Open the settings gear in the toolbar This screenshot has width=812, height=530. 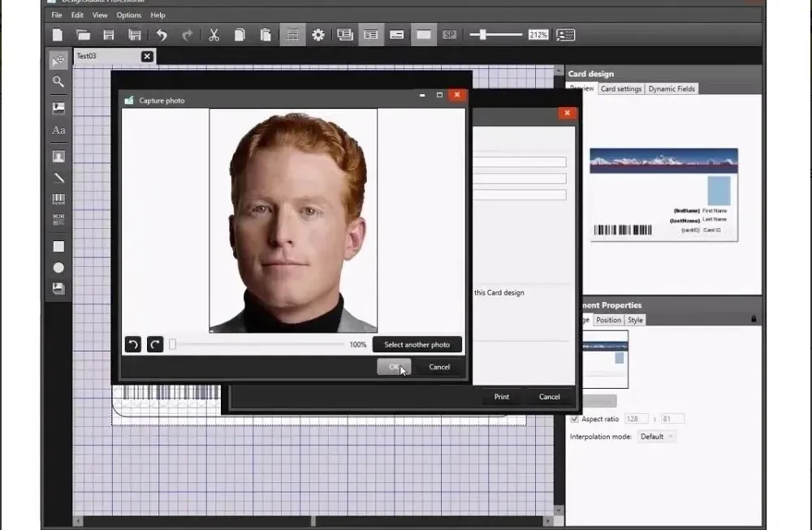(x=318, y=35)
